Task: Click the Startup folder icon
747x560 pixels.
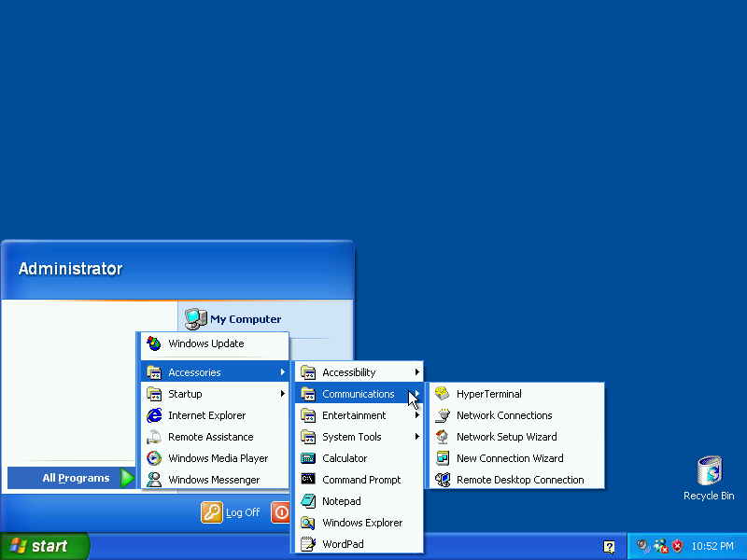Action: coord(154,394)
